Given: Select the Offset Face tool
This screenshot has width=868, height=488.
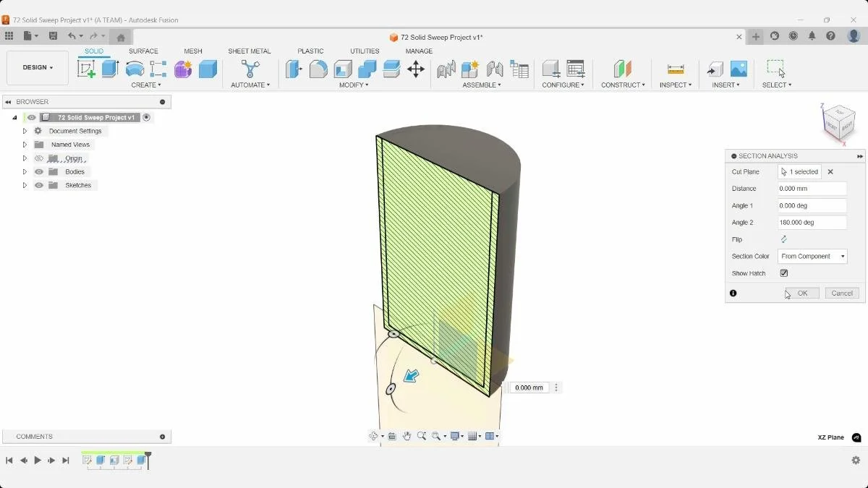Looking at the screenshot, I should click(x=391, y=69).
